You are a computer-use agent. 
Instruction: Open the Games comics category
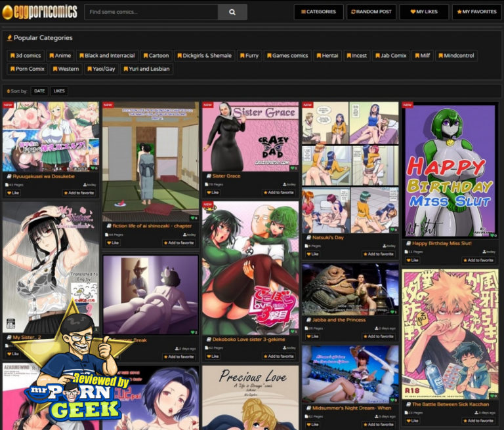pyautogui.click(x=287, y=56)
